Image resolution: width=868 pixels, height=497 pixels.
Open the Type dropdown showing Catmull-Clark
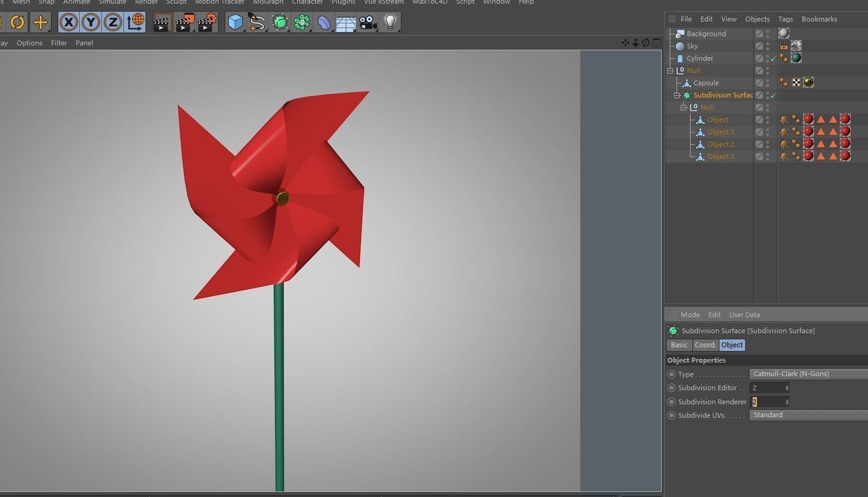(x=808, y=374)
